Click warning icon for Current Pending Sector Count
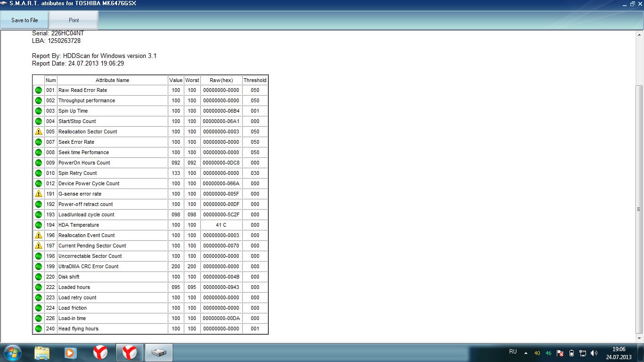This screenshot has width=644, height=362. (x=39, y=246)
